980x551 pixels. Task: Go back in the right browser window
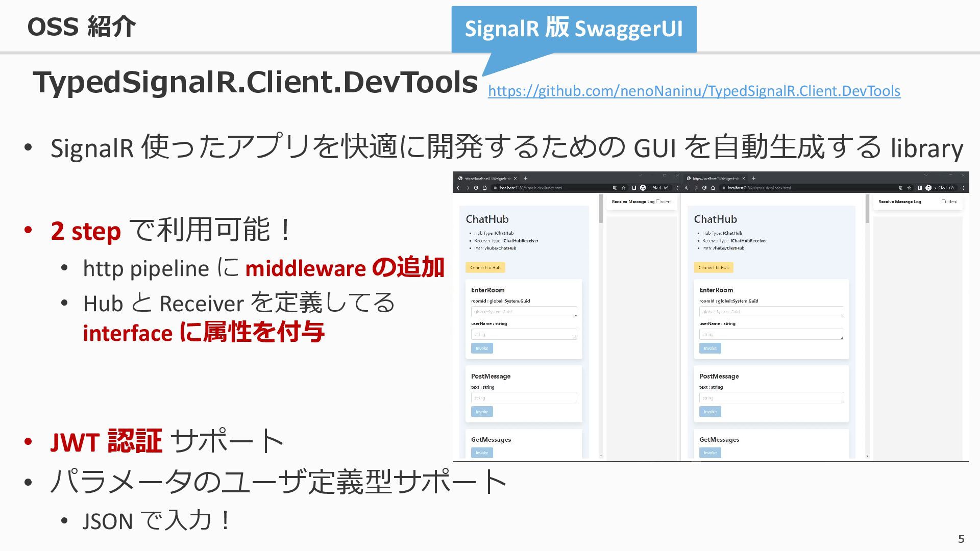tap(687, 188)
